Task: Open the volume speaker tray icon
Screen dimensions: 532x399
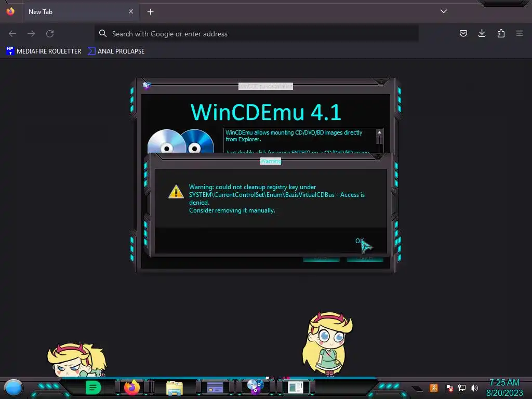Action: pyautogui.click(x=474, y=388)
